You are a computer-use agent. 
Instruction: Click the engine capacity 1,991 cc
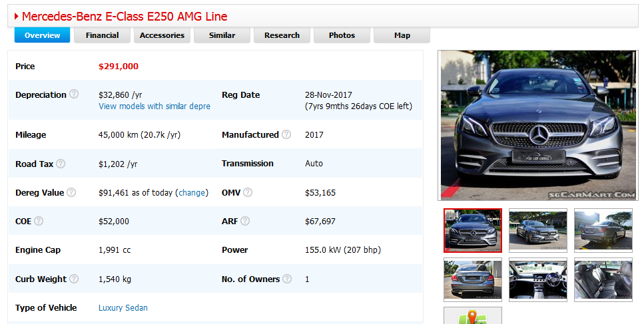115,250
